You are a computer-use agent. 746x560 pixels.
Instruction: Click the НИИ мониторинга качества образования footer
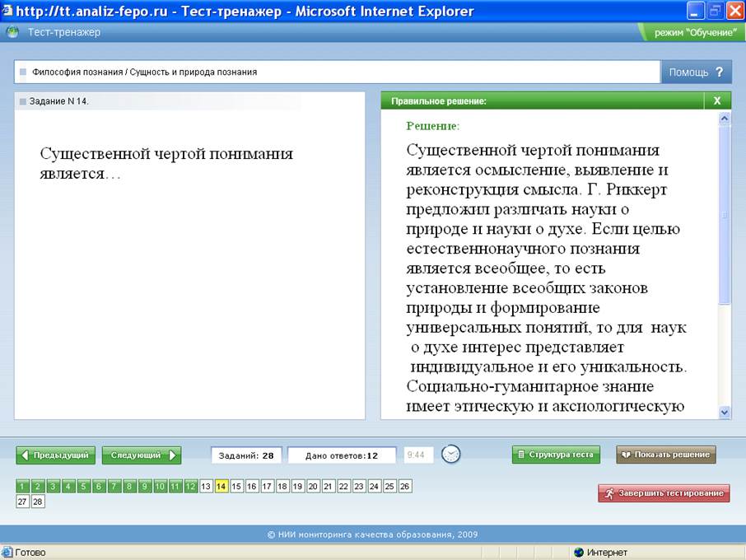[x=372, y=534]
